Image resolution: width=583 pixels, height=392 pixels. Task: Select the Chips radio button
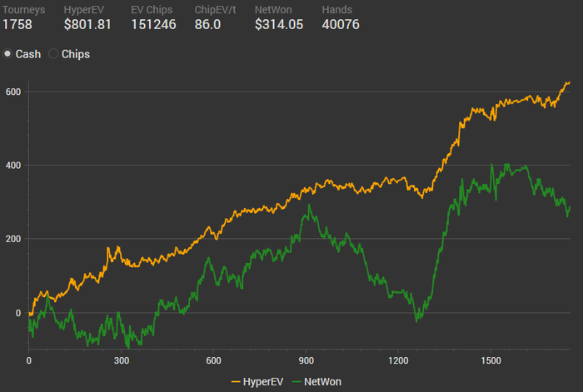click(53, 54)
